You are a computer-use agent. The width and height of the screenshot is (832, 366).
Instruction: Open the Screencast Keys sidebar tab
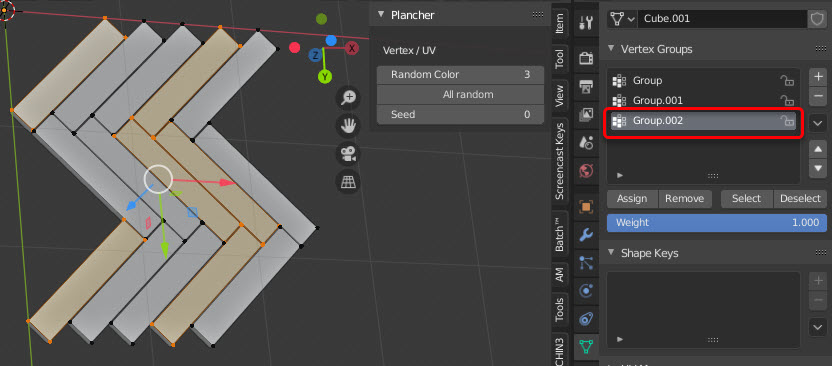559,162
